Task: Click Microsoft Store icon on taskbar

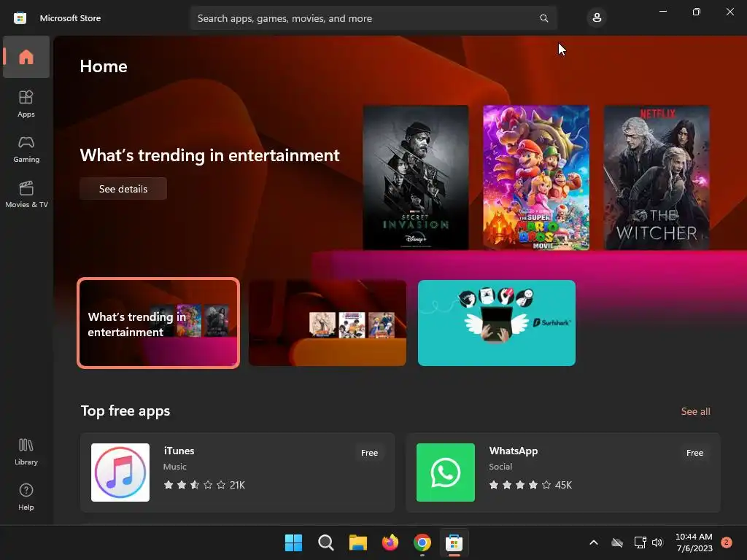Action: (x=454, y=542)
